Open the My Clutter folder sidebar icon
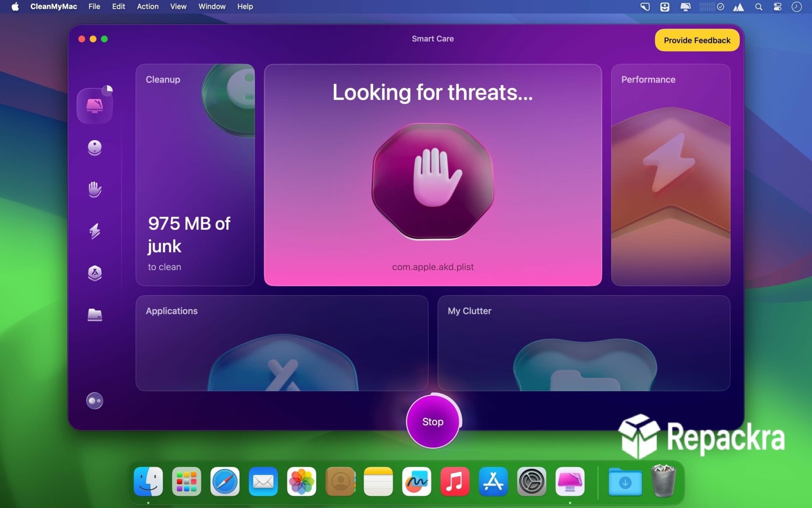Image resolution: width=812 pixels, height=508 pixels. (x=95, y=315)
